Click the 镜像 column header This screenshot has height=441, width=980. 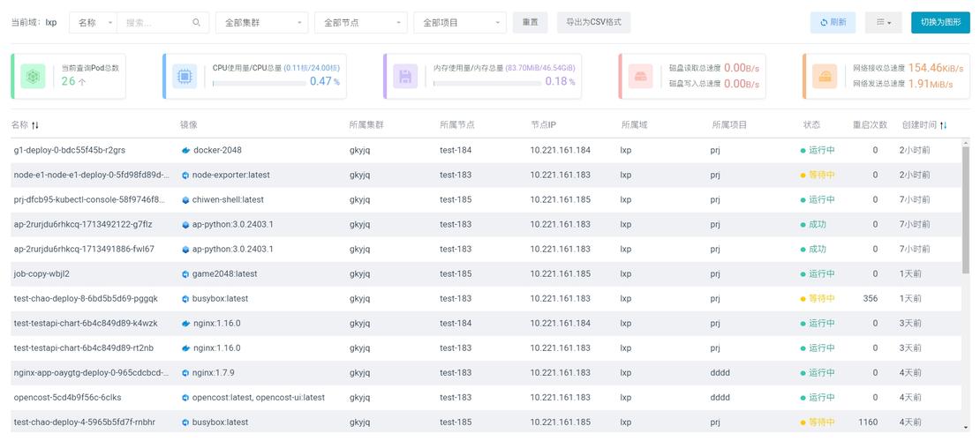pyautogui.click(x=188, y=125)
